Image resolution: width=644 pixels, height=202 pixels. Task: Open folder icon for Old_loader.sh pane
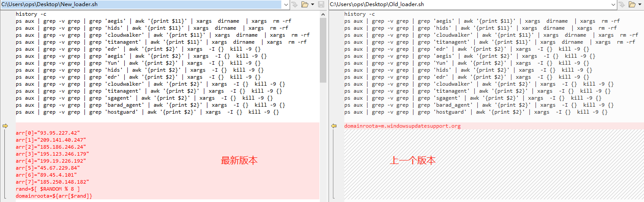[632, 4]
